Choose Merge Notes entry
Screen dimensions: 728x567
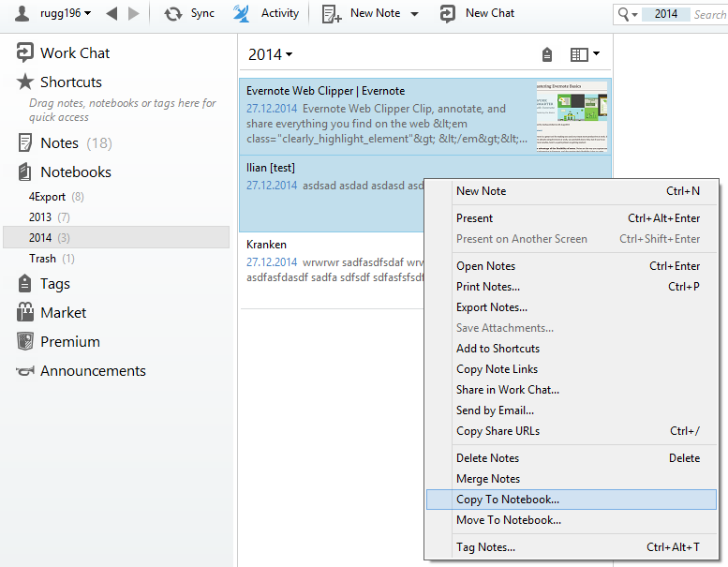click(572, 479)
